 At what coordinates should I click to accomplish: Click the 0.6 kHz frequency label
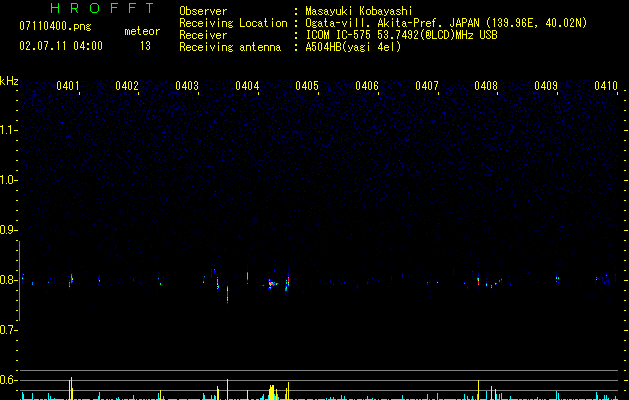(8, 380)
